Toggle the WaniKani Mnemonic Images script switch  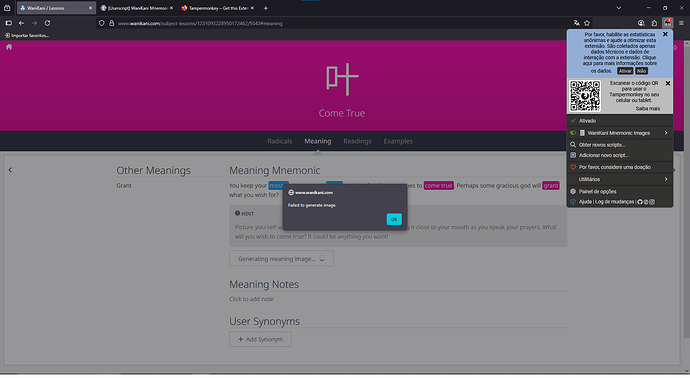(573, 133)
